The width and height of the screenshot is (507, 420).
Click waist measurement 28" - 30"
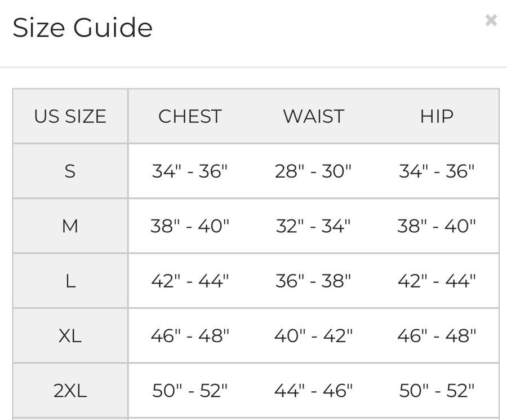click(x=313, y=171)
